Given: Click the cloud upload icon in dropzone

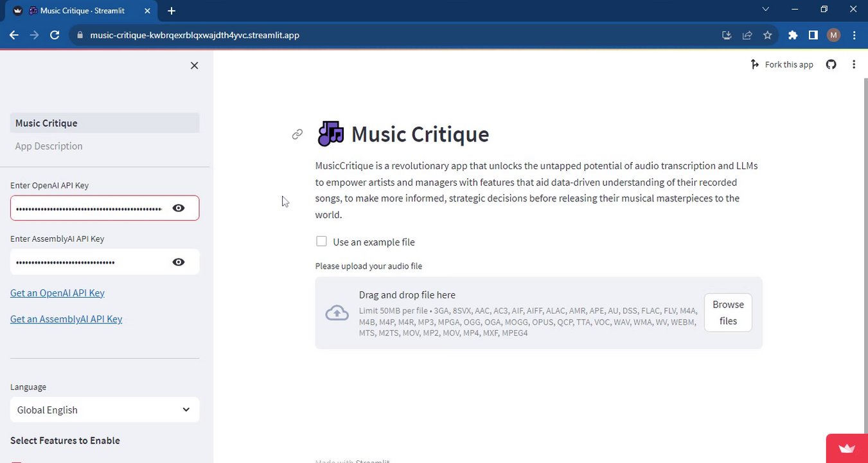Looking at the screenshot, I should pos(337,313).
